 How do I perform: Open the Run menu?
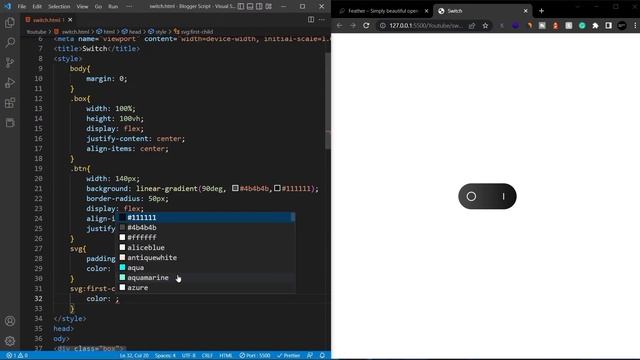(x=113, y=6)
